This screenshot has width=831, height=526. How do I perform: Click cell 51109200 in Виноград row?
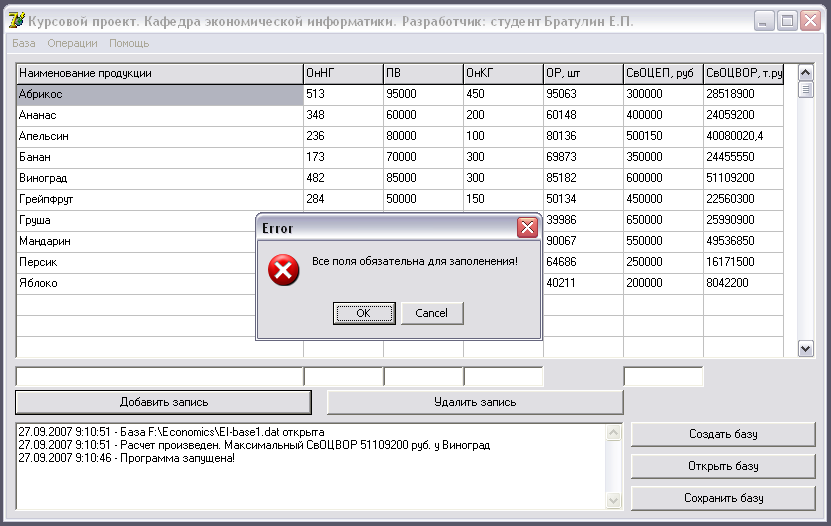[744, 179]
